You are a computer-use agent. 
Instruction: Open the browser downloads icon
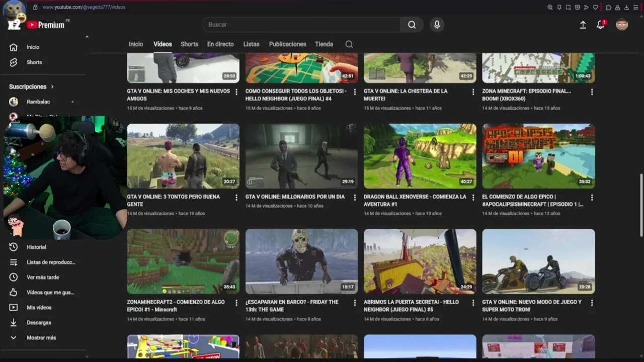[626, 8]
